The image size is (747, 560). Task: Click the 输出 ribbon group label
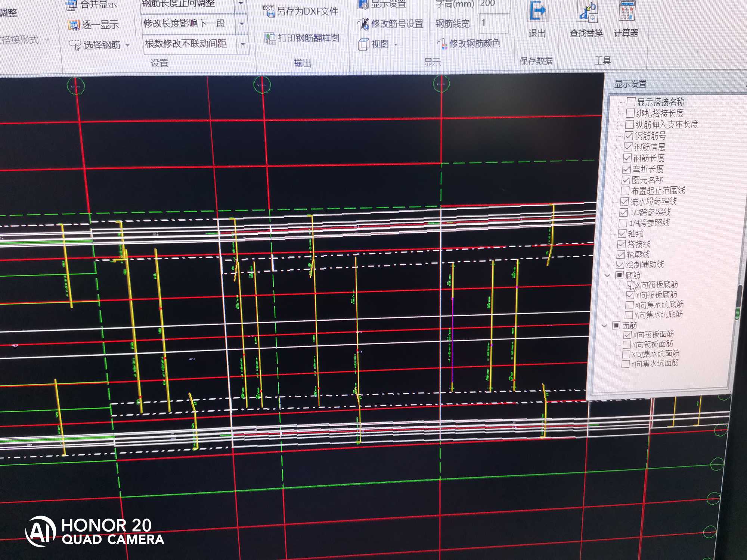303,63
